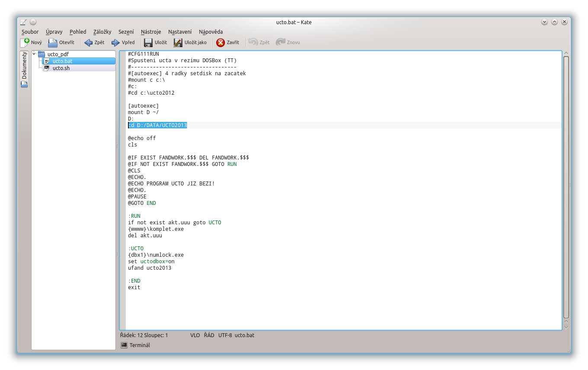Click the highlighted line 'cd D:/DATA/UCTO2013'

pyautogui.click(x=157, y=125)
